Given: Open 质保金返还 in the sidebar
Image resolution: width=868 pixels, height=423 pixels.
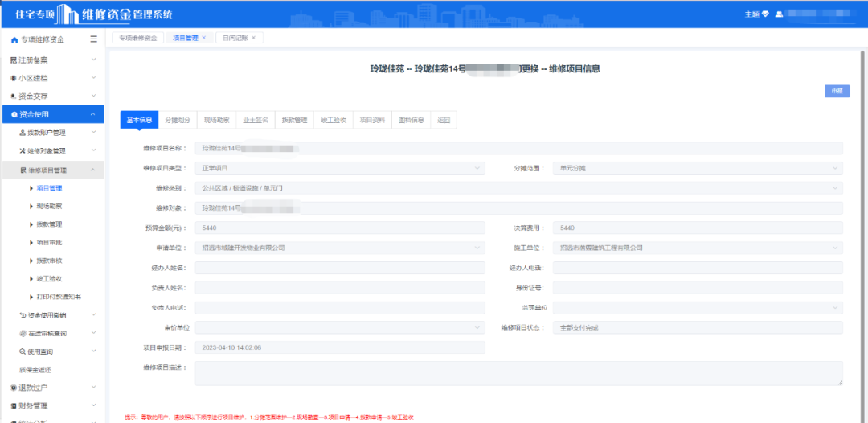Looking at the screenshot, I should pyautogui.click(x=35, y=369).
